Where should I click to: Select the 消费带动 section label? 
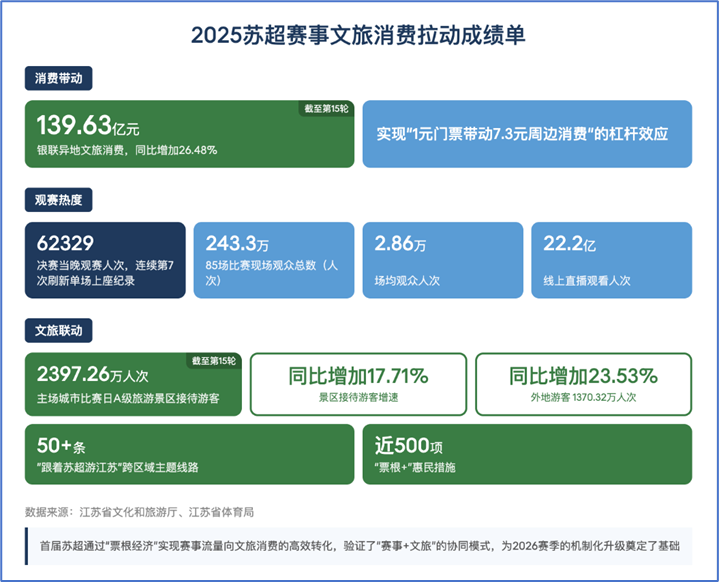click(58, 78)
